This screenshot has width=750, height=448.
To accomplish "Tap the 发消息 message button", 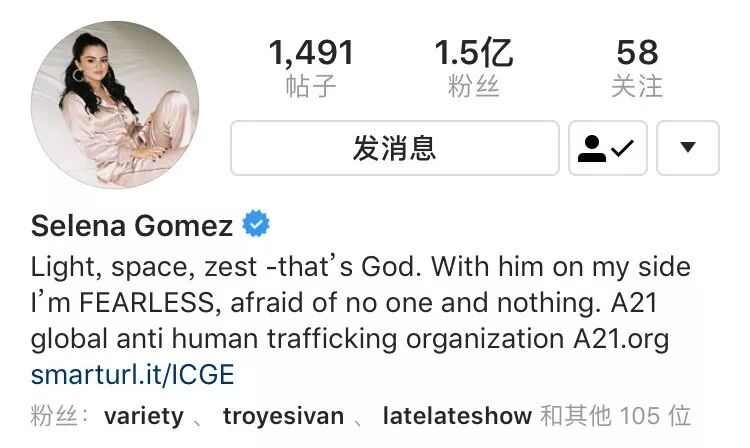I will [x=395, y=148].
